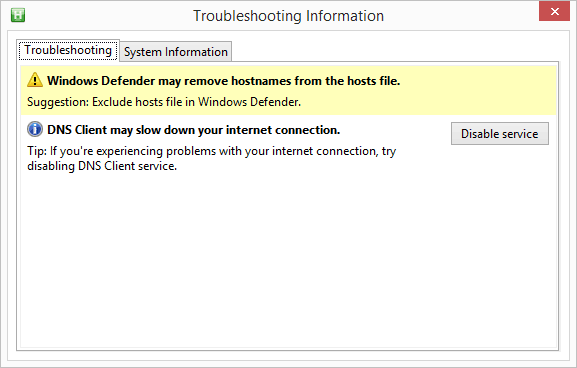Click empty tab strip beside System Information

pos(394,51)
